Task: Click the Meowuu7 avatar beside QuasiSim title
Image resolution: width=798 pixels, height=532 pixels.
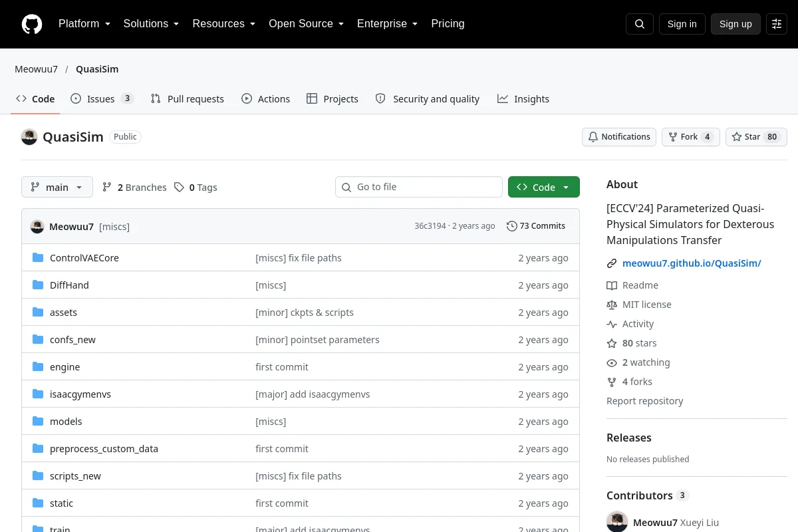Action: click(x=29, y=137)
